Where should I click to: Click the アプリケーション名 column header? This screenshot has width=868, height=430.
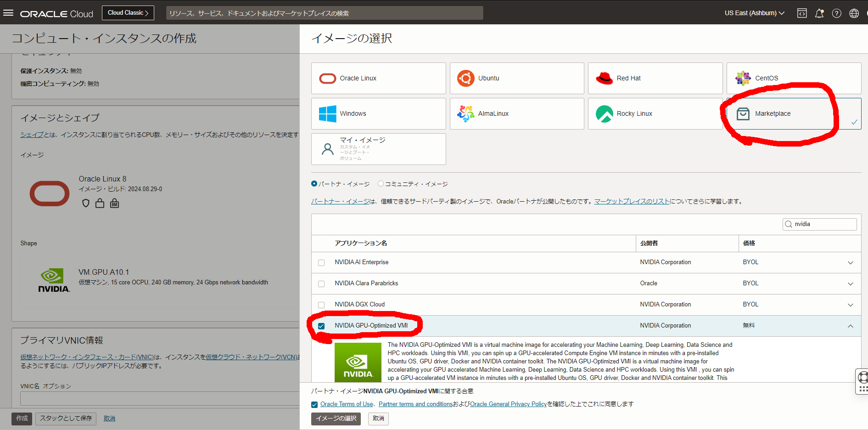361,243
